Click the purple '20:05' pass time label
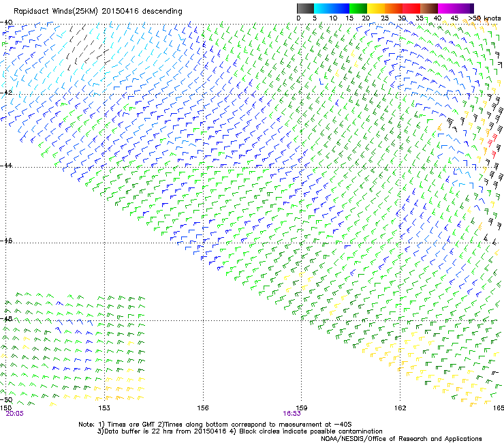 (14, 414)
